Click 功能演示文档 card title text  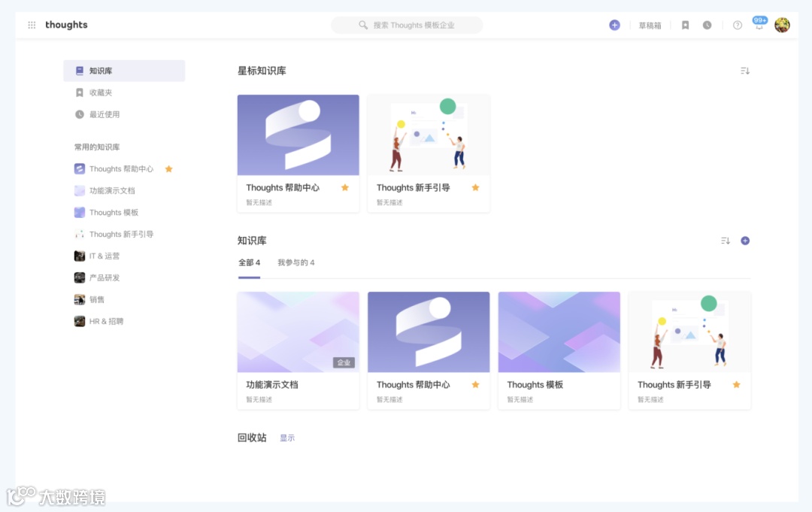tap(272, 385)
